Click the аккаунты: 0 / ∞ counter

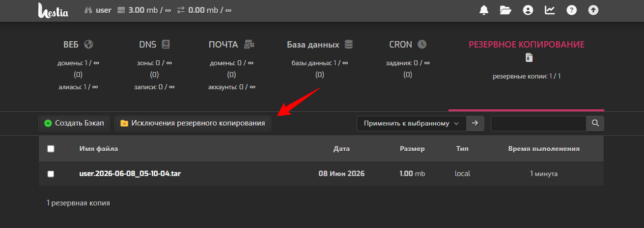231,87
